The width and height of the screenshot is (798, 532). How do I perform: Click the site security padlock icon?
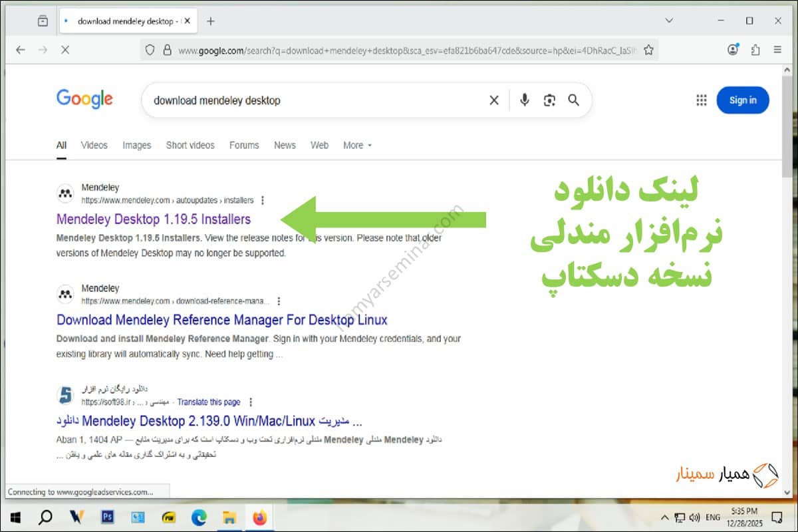[167, 50]
